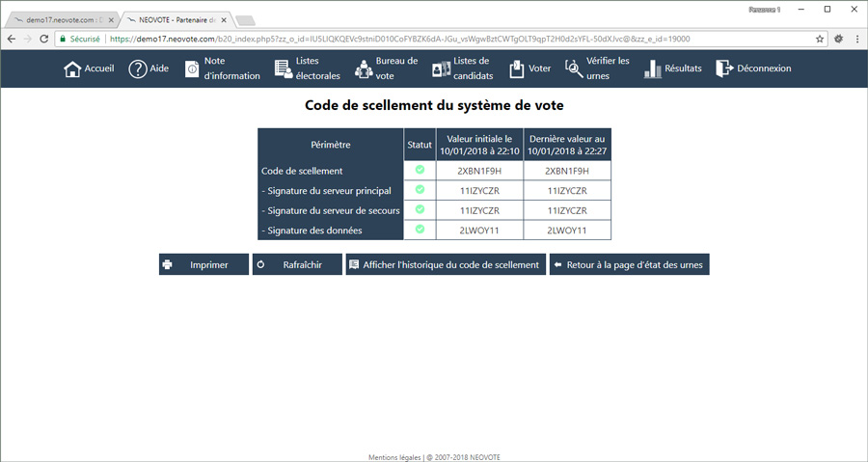Click the Voter ballot icon
This screenshot has width=868, height=462.
517,69
